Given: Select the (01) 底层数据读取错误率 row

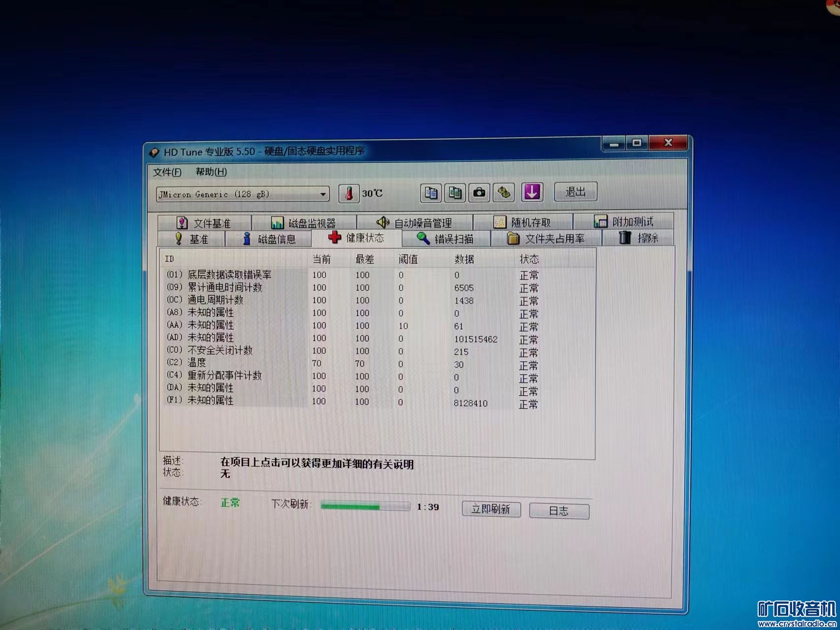Looking at the screenshot, I should click(353, 275).
